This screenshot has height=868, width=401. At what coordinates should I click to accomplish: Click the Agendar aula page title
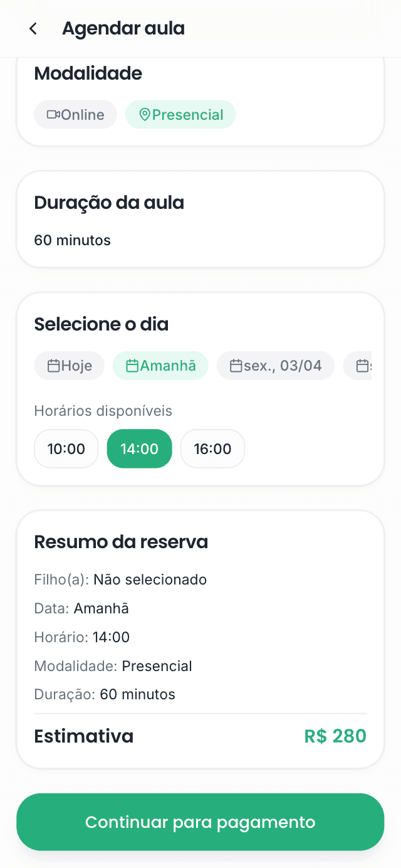point(123,29)
